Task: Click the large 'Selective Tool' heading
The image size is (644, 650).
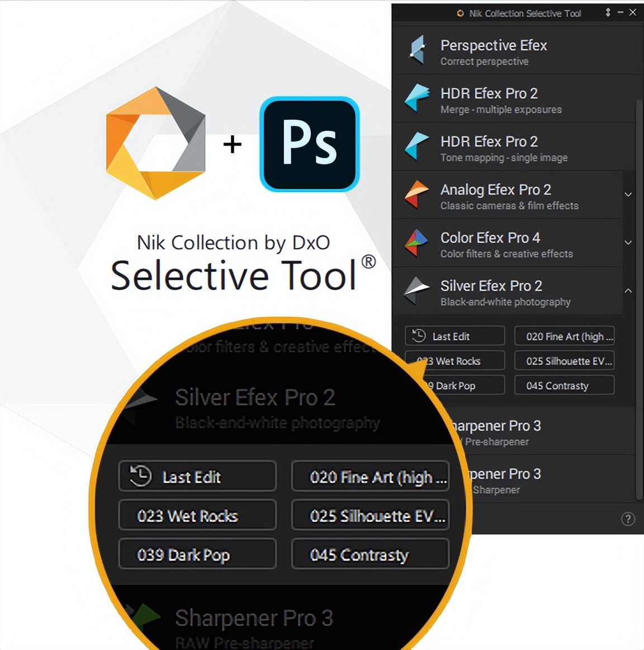Action: [233, 276]
